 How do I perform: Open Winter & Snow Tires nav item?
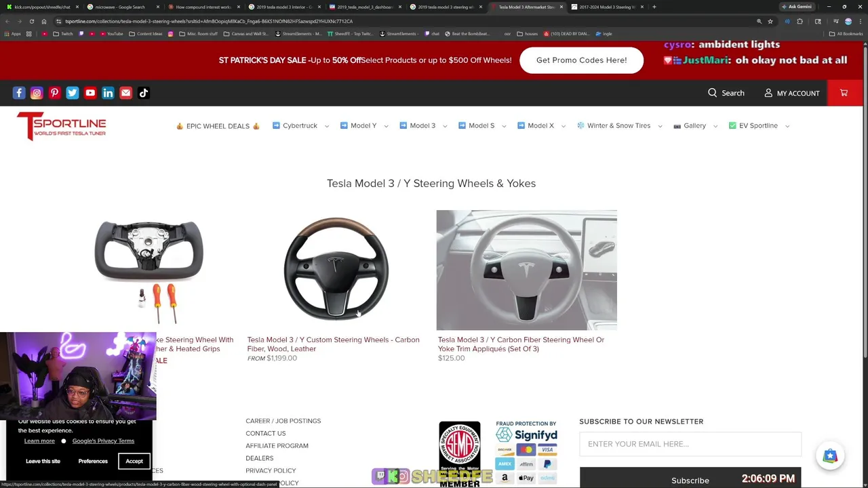tap(614, 125)
